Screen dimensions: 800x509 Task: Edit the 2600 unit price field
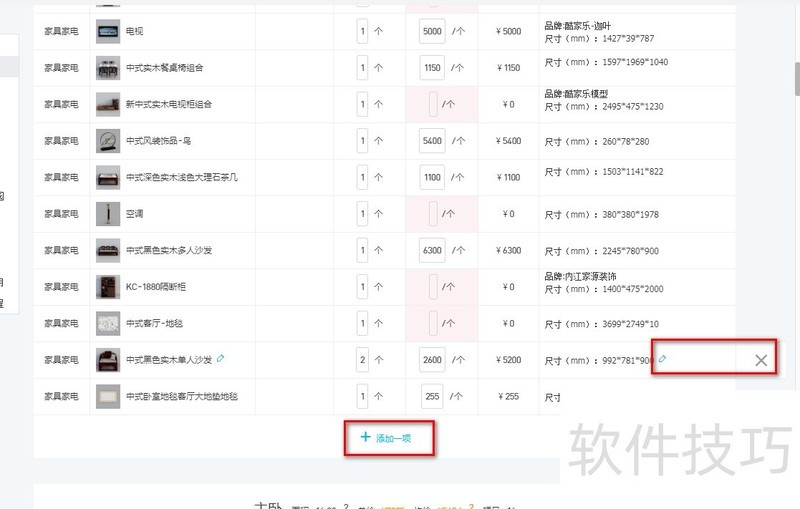tap(432, 360)
